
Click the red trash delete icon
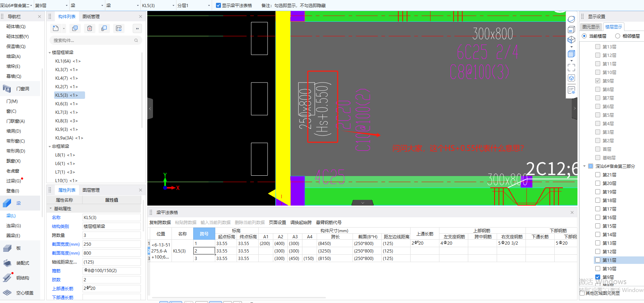point(90,28)
